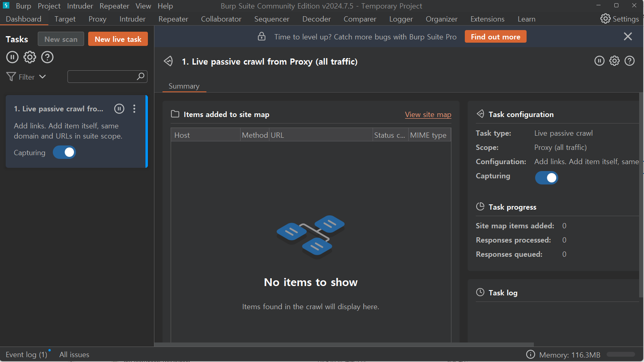
Task: Switch to the Learn tab
Action: [x=527, y=19]
